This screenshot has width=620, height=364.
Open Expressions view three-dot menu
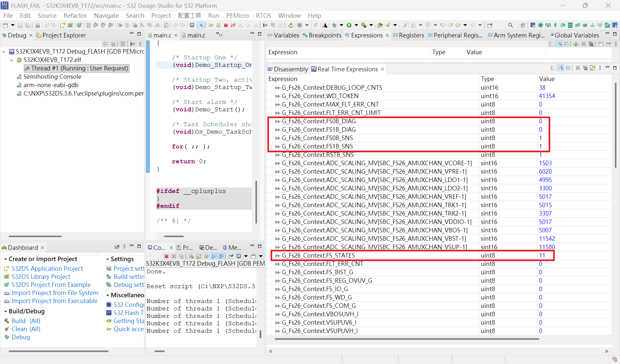tap(616, 44)
